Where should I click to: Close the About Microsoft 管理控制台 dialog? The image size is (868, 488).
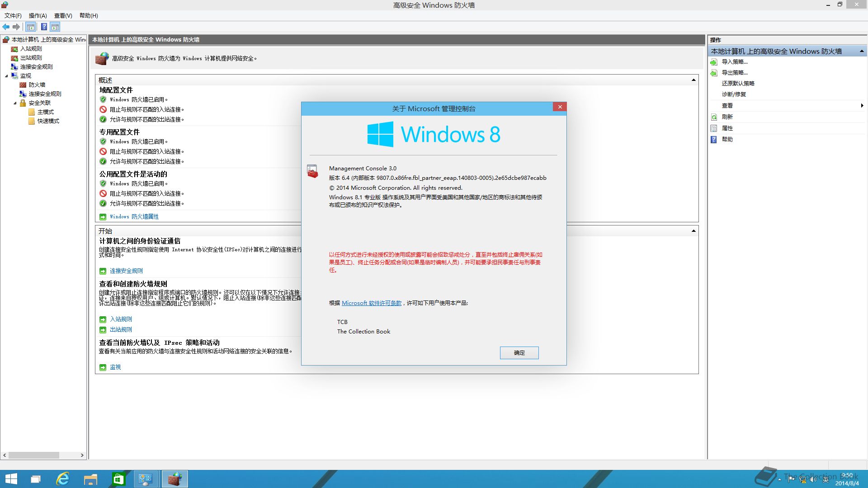(560, 107)
